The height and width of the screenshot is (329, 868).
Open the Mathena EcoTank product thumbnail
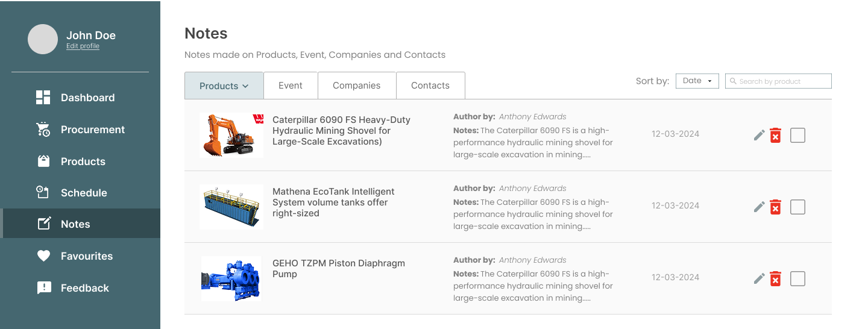[231, 207]
